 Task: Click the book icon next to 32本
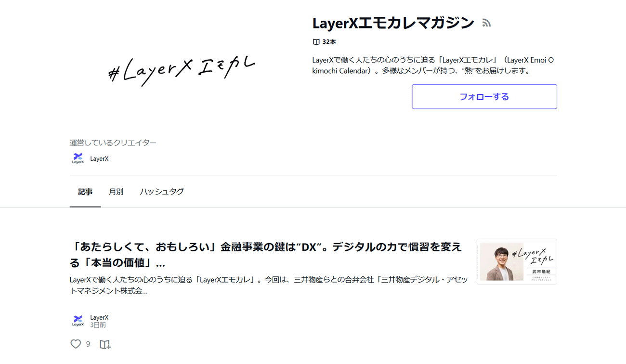(x=316, y=42)
